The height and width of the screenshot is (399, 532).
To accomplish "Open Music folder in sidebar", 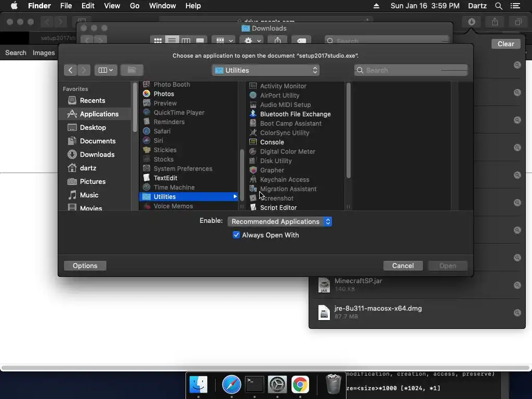I will click(x=89, y=195).
